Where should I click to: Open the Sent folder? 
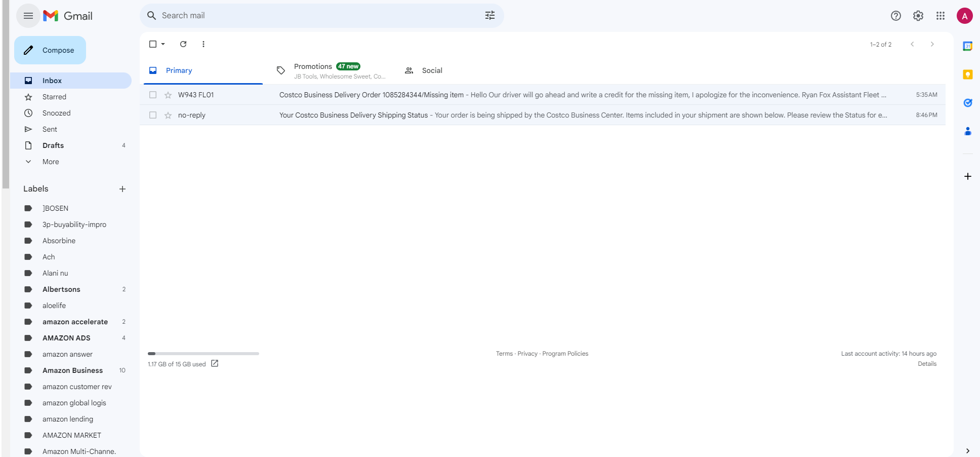71,129
